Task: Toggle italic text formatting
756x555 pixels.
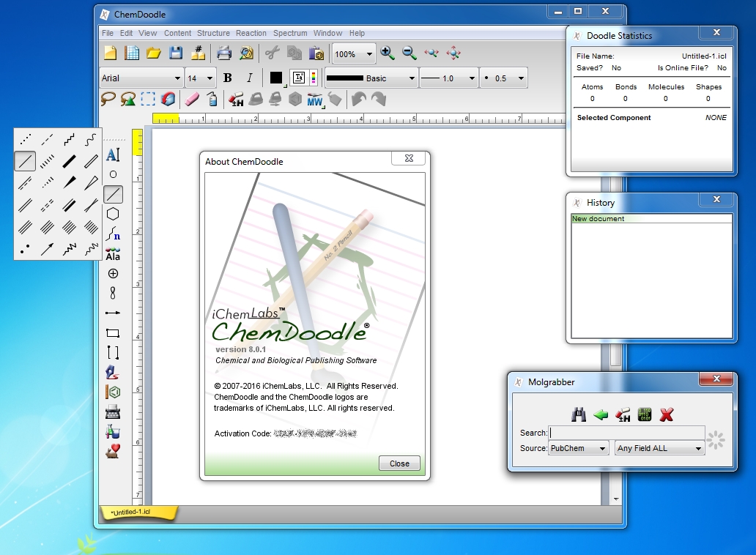Action: coord(249,78)
